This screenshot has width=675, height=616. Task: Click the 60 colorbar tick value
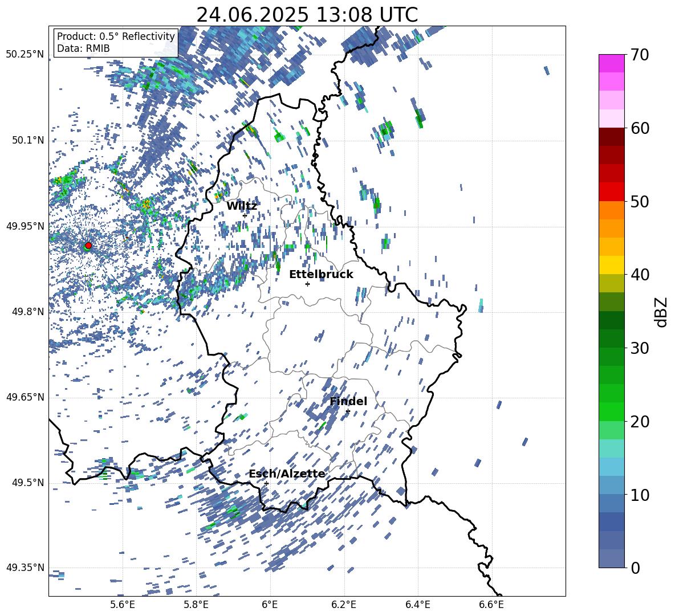pos(640,128)
